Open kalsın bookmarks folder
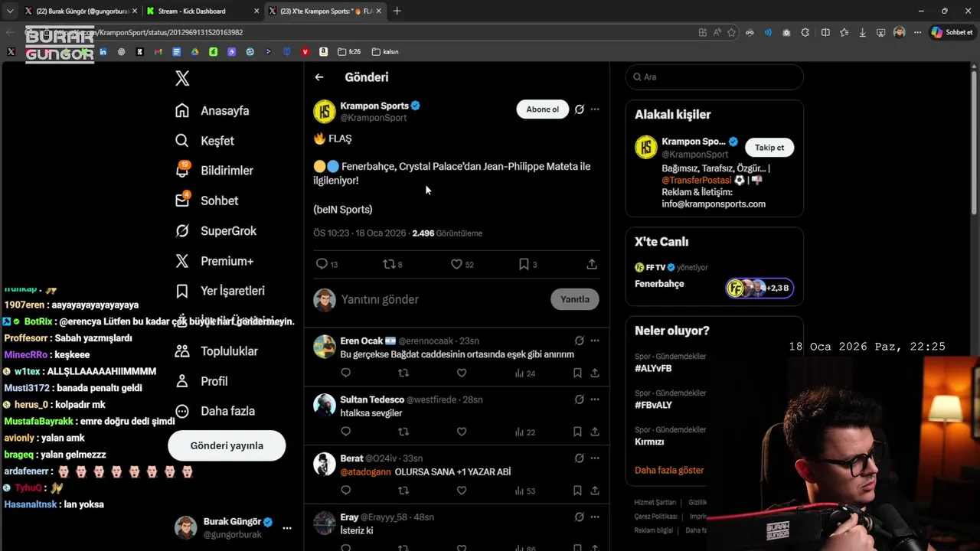The width and height of the screenshot is (980, 551). pyautogui.click(x=385, y=52)
